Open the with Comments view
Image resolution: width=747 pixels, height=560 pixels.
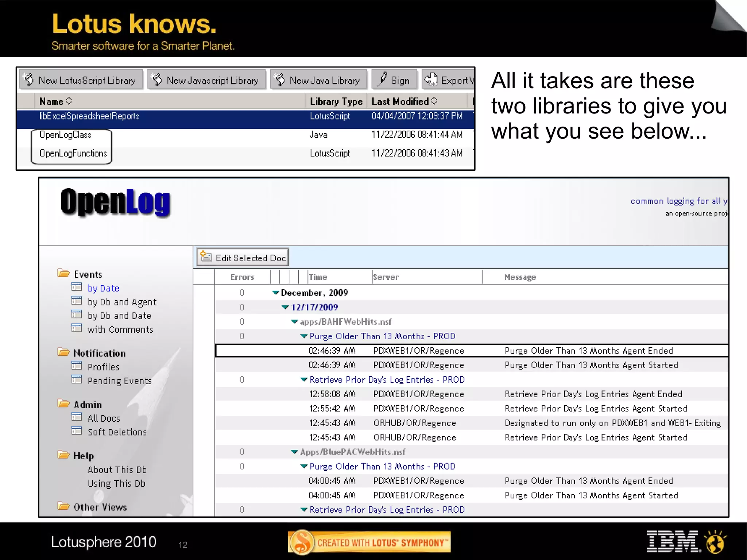click(120, 329)
